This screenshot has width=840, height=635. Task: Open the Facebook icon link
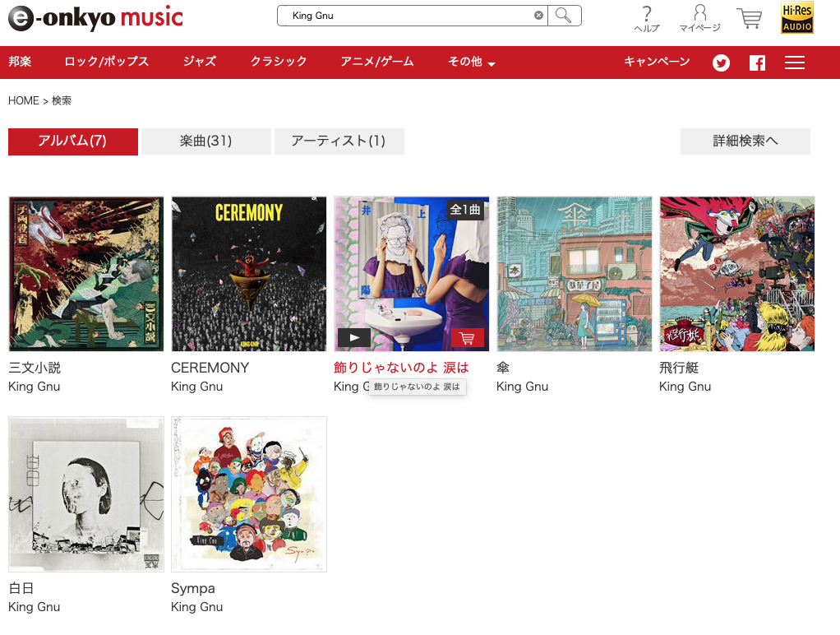click(757, 63)
